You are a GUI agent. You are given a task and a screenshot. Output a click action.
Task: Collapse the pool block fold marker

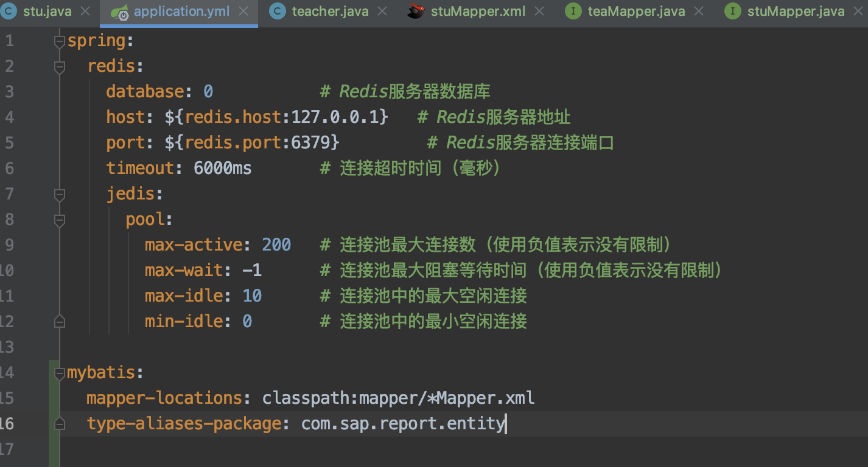[x=59, y=220]
